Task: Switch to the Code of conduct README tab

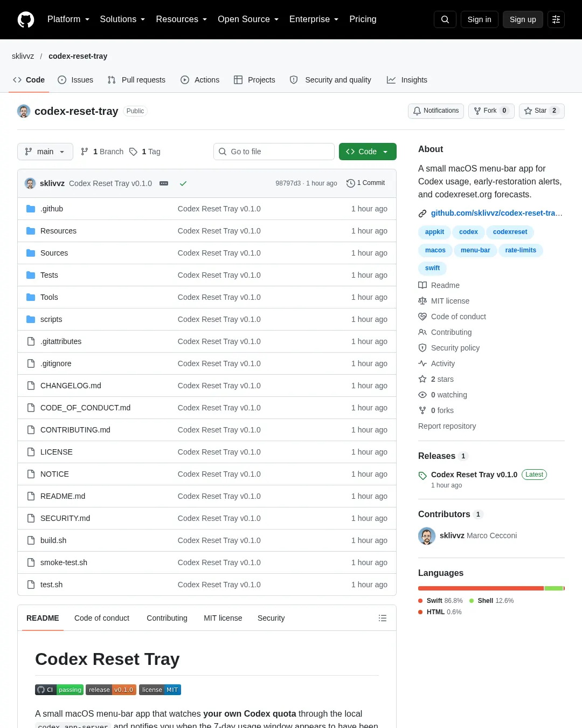Action: point(102,618)
